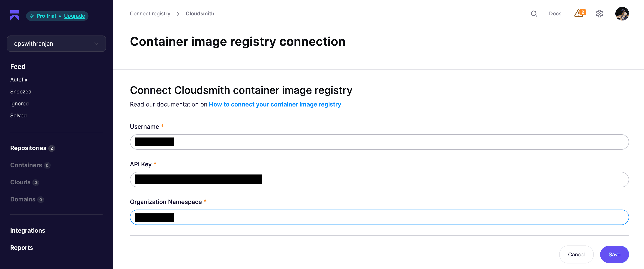Go to the Integrations page

tap(28, 231)
